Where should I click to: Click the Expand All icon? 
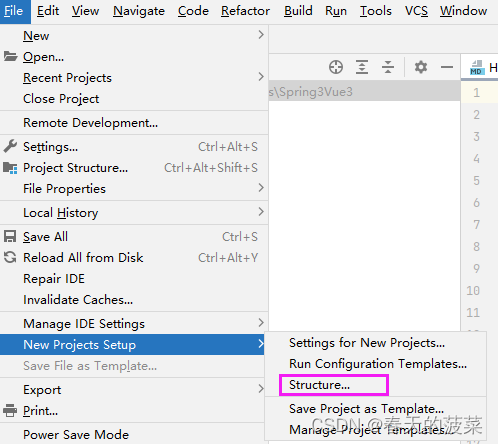[362, 67]
